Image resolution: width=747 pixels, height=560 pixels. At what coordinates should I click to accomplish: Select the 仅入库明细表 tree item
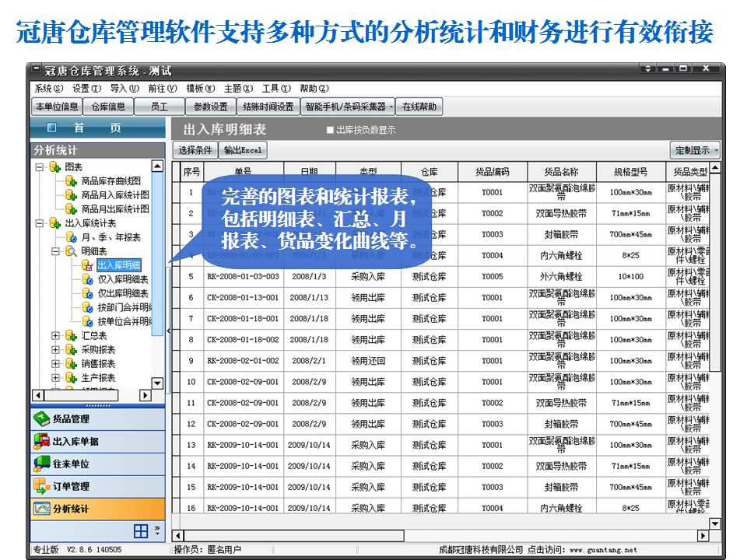tap(122, 279)
